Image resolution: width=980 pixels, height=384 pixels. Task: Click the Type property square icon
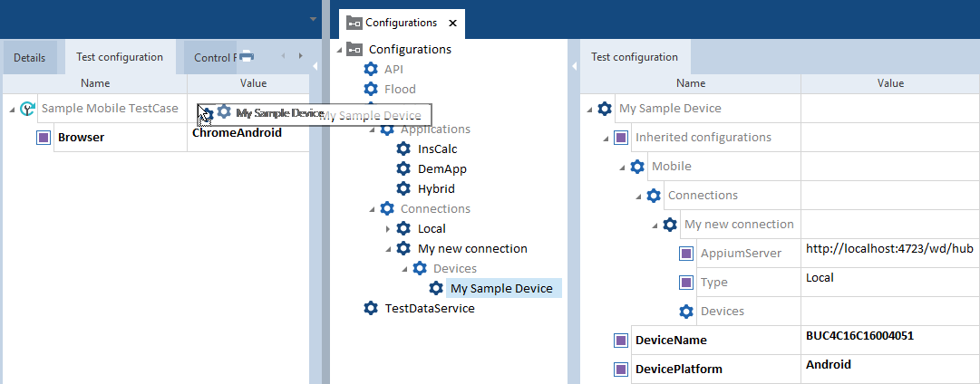(686, 283)
